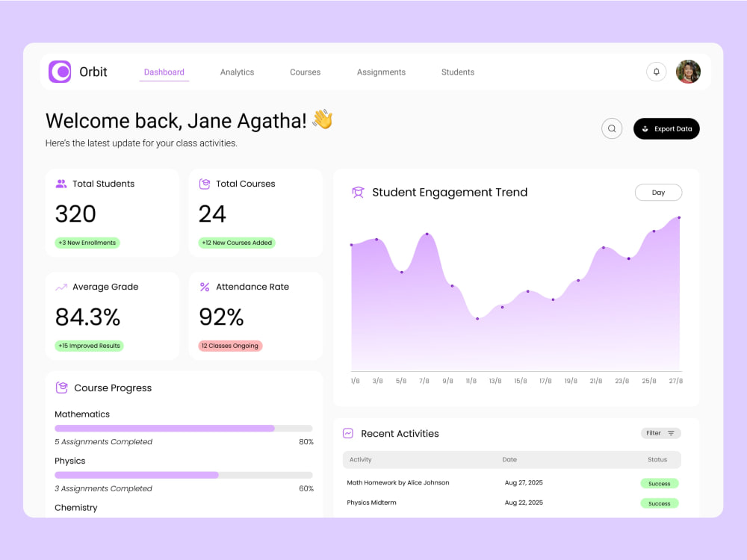Click the Welcome back, Jane Agatha heading
This screenshot has width=747, height=560.
coord(176,120)
